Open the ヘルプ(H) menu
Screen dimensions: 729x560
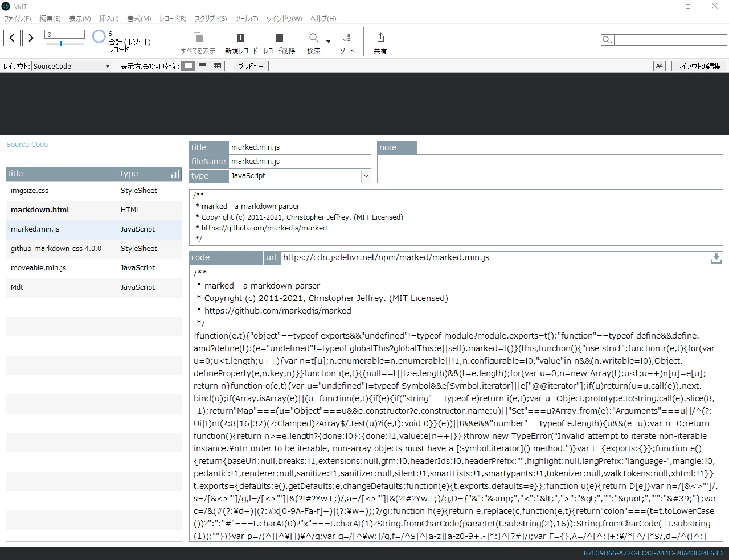click(x=323, y=18)
